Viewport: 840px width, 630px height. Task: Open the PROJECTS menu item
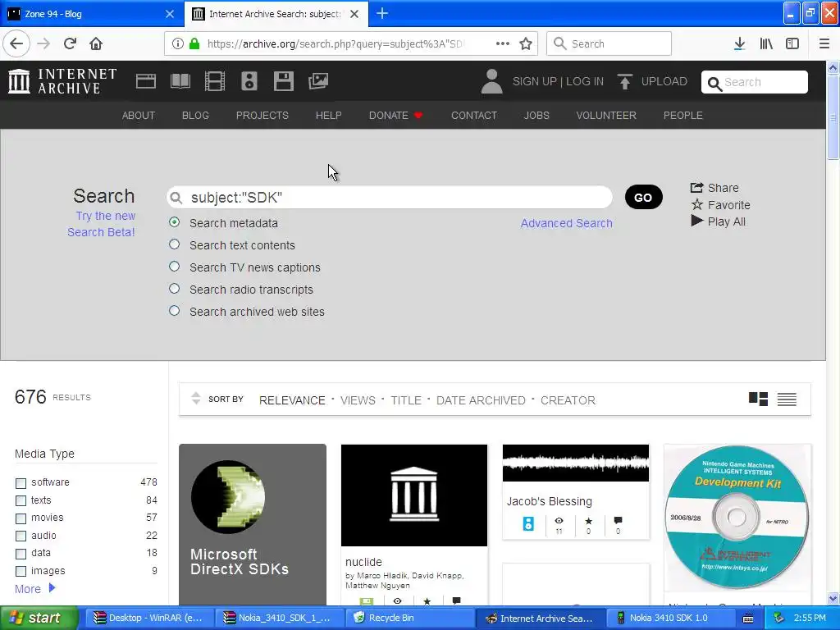pyautogui.click(x=262, y=115)
